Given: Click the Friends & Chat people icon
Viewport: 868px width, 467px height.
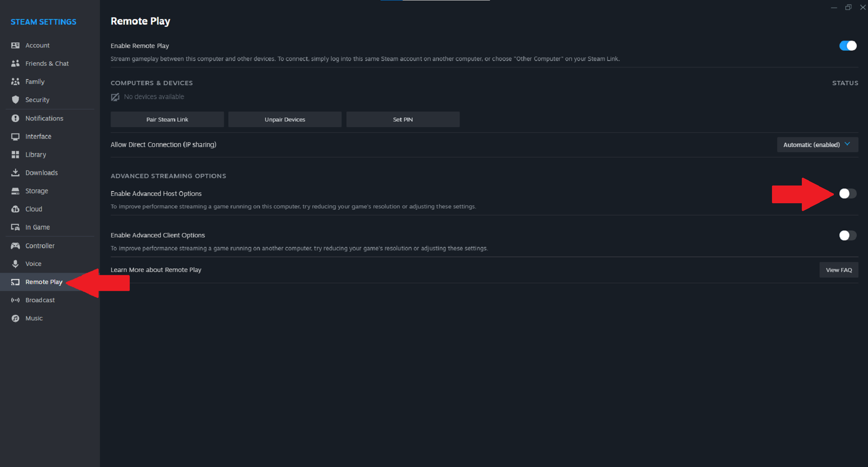Looking at the screenshot, I should pyautogui.click(x=16, y=64).
